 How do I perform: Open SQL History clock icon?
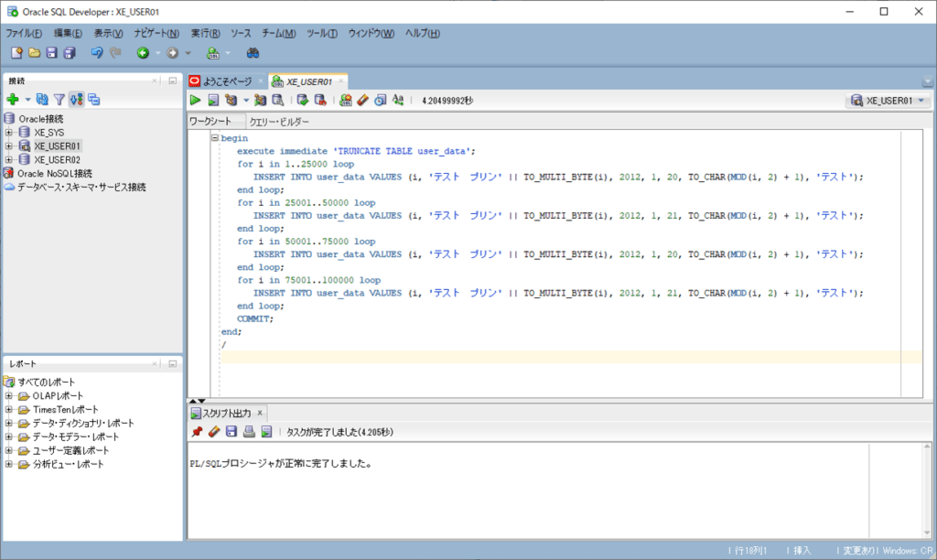coord(380,101)
